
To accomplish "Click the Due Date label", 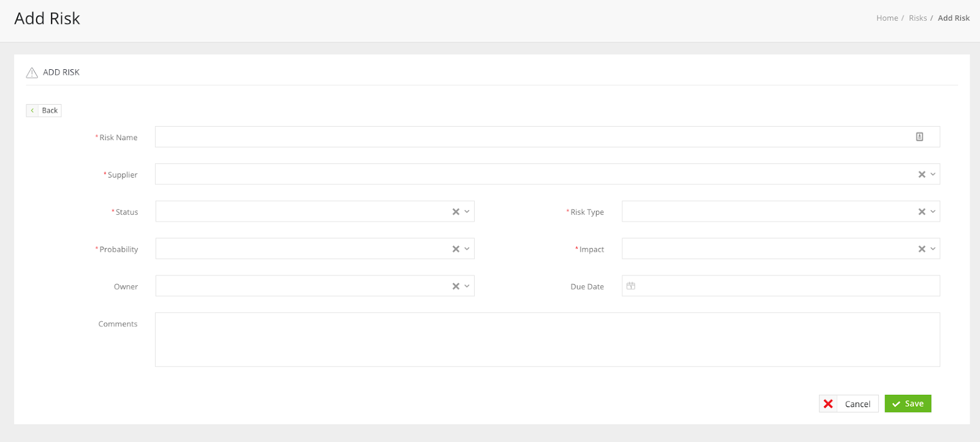I will tap(587, 287).
